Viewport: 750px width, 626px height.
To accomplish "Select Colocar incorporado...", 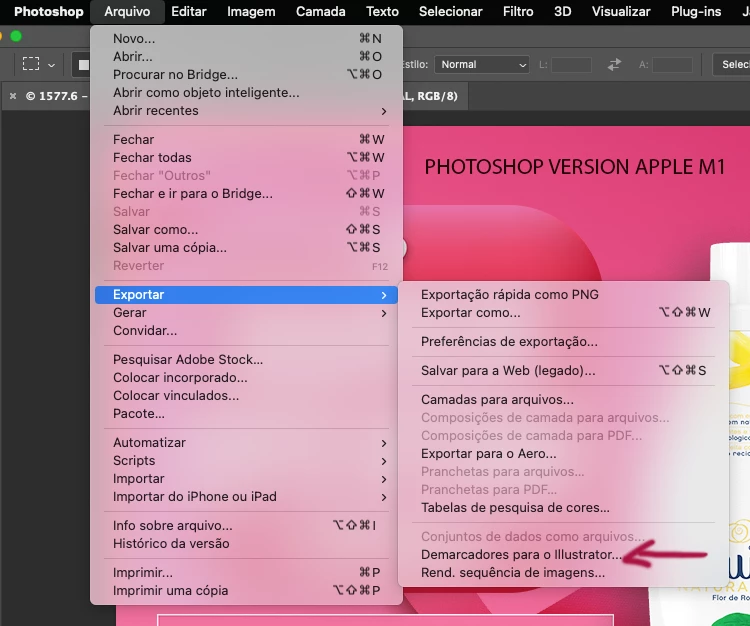I will pos(246,378).
